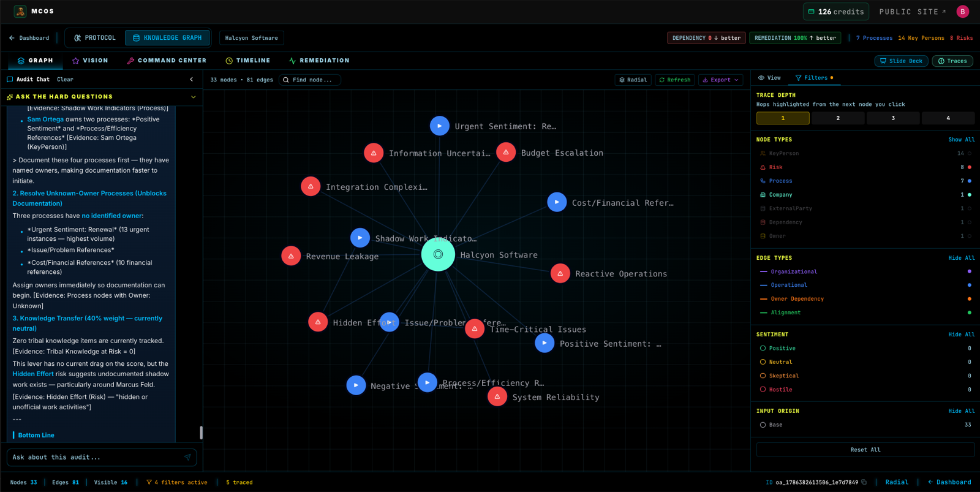Toggle Company node type filter
This screenshot has height=492, width=980.
(865, 195)
